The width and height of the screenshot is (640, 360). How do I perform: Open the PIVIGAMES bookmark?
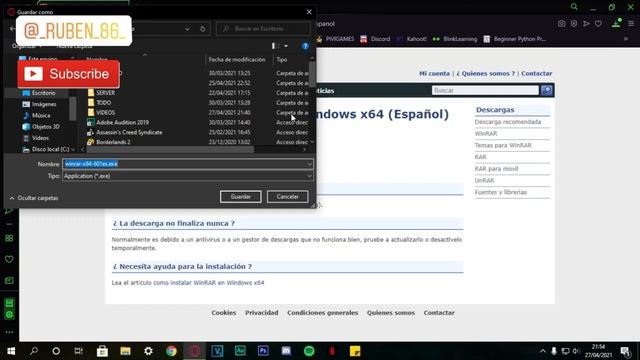pos(335,39)
